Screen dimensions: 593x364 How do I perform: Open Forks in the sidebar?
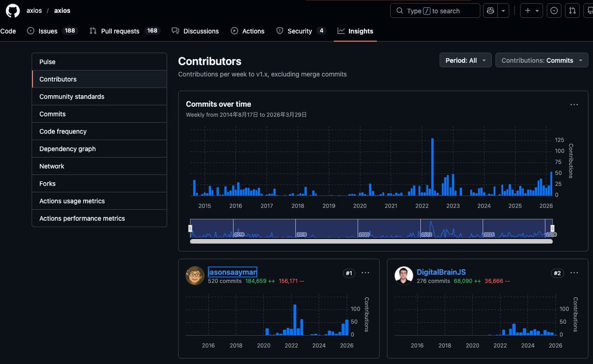99,183
